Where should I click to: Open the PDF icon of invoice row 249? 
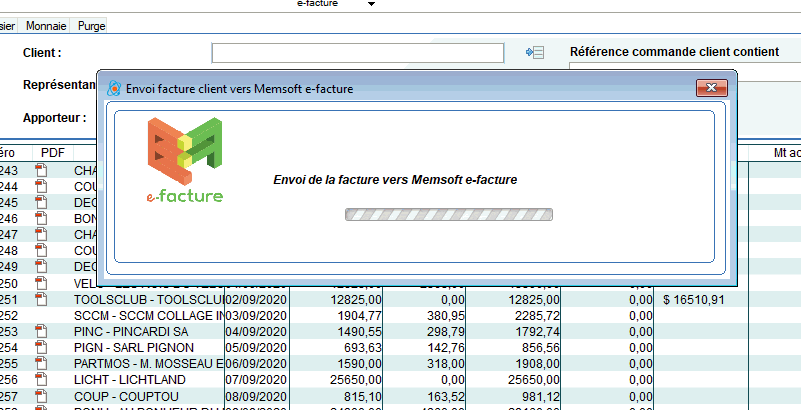pyautogui.click(x=41, y=267)
